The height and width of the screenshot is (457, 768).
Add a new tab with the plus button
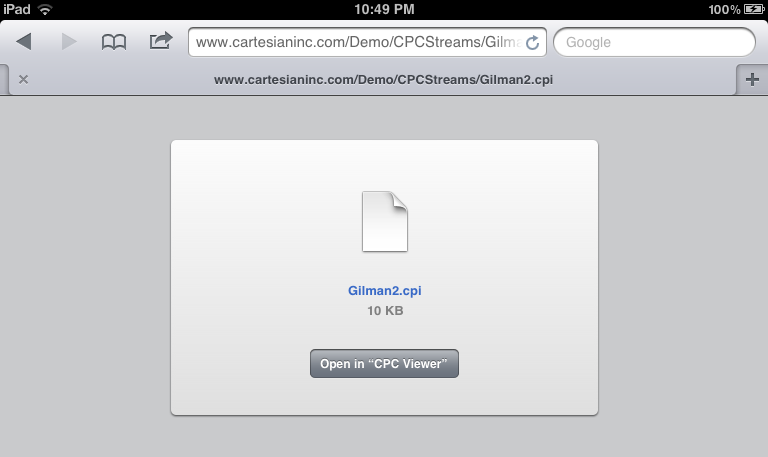[752, 79]
